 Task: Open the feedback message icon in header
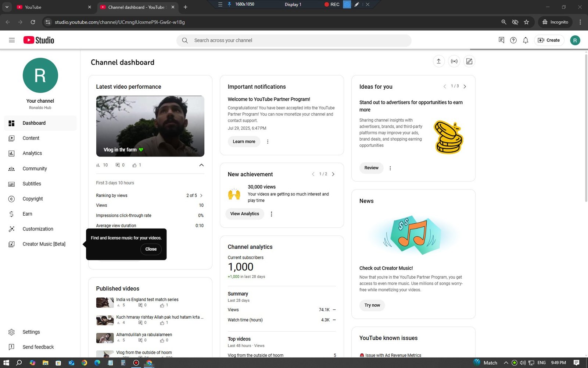501,40
